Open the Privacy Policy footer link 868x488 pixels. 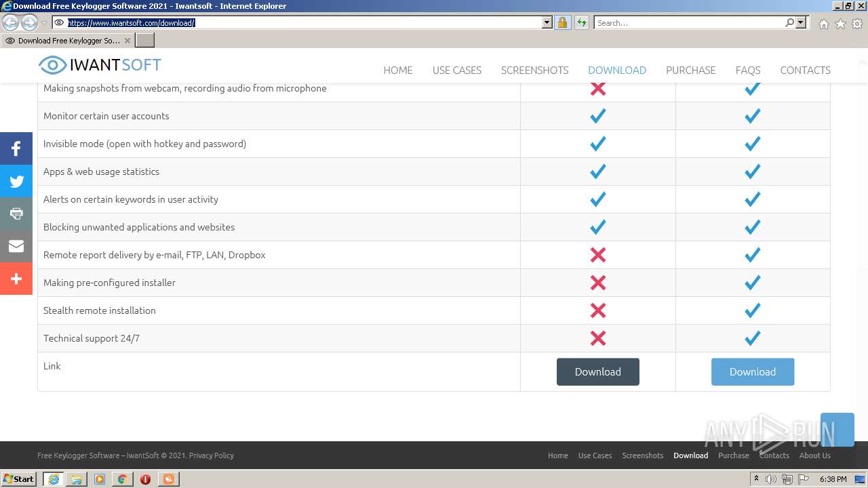click(x=212, y=455)
